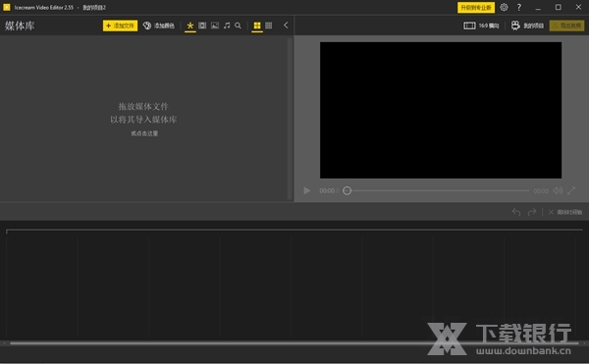Click the preview seek bar handle

(348, 190)
